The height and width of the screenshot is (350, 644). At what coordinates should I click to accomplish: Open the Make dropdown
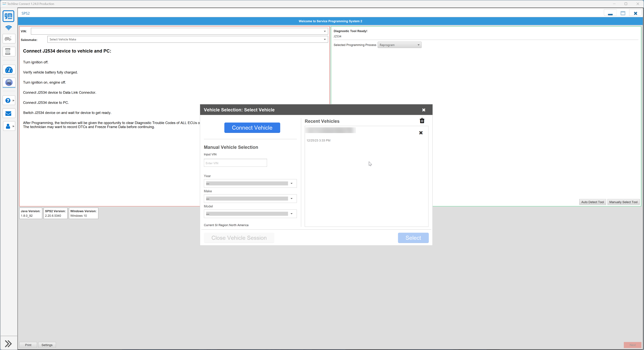coord(250,199)
